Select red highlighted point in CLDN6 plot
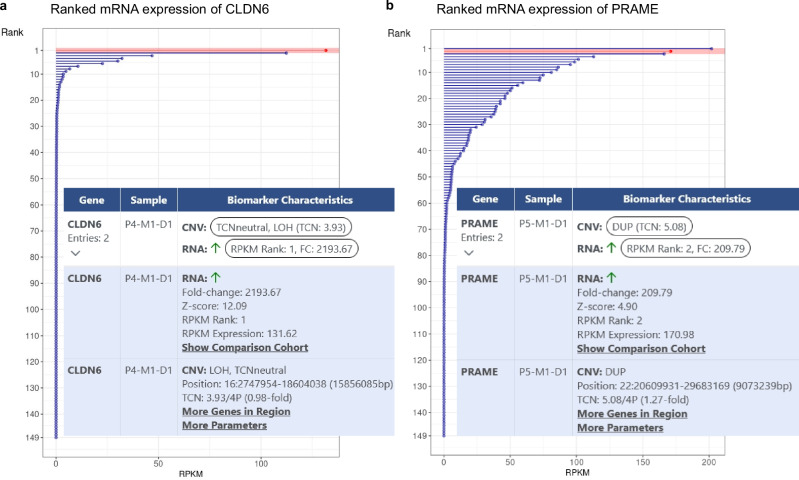The image size is (799, 480). (x=326, y=50)
